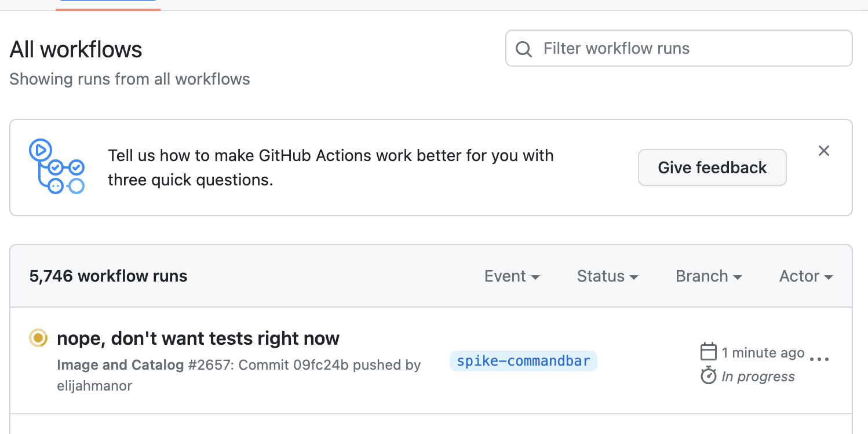Expand the Status filter dropdown
This screenshot has width=868, height=434.
(607, 276)
